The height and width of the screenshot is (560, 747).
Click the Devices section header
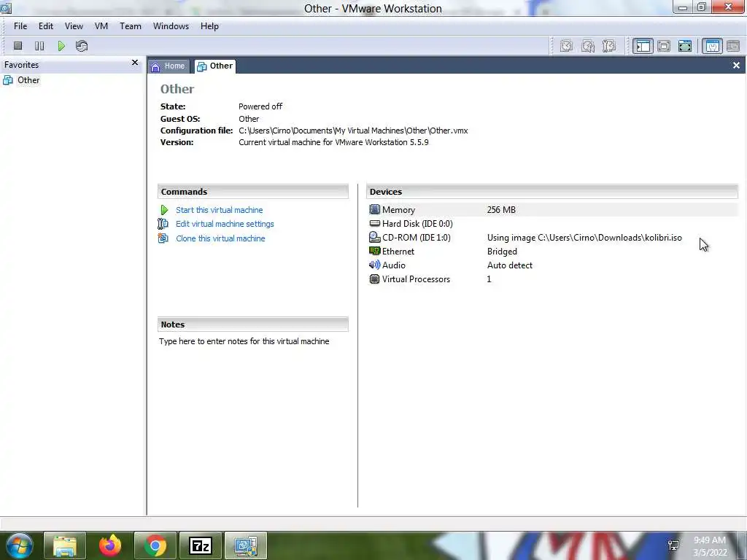(x=552, y=192)
